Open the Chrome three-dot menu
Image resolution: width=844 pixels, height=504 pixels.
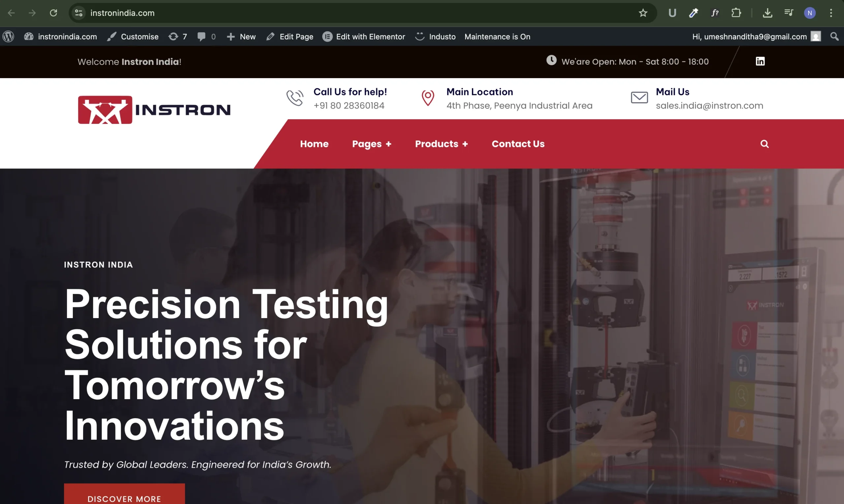(x=831, y=13)
